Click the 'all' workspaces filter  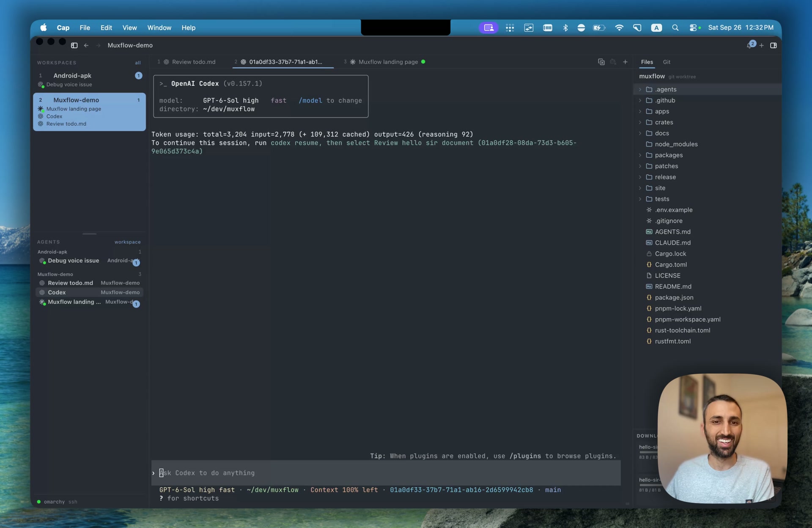click(x=138, y=63)
